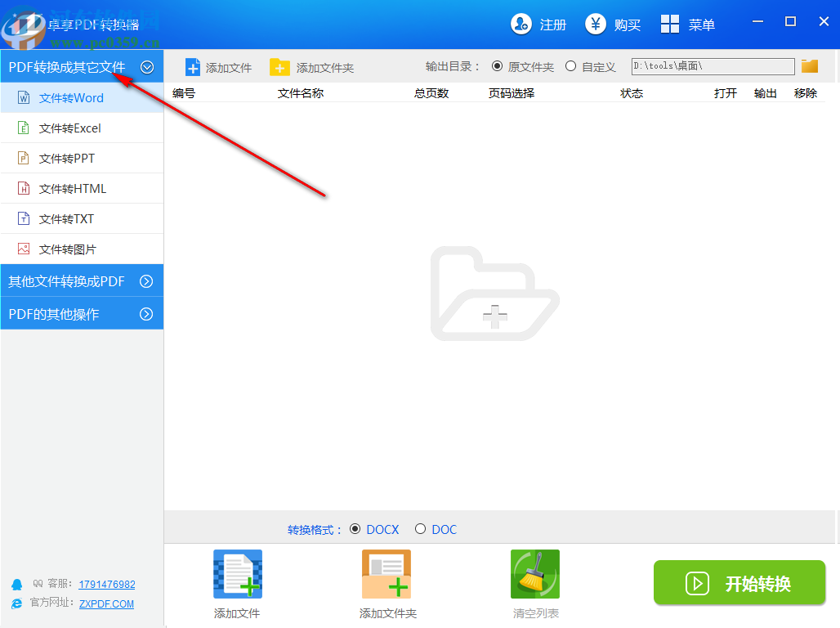This screenshot has width=840, height=628.
Task: Click 编号 column header
Action: pyautogui.click(x=184, y=93)
